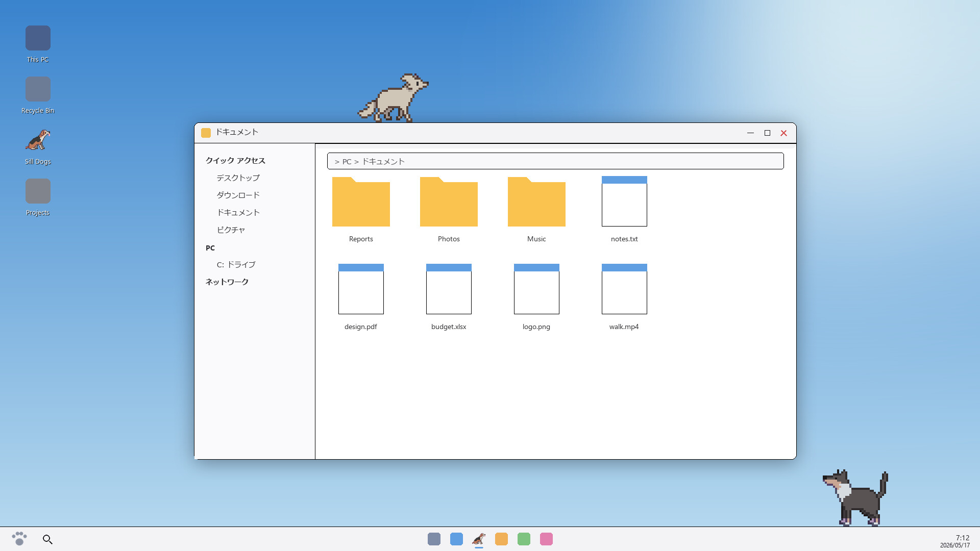Go to デスクトップ in the sidebar
This screenshot has width=980, height=551.
[238, 178]
